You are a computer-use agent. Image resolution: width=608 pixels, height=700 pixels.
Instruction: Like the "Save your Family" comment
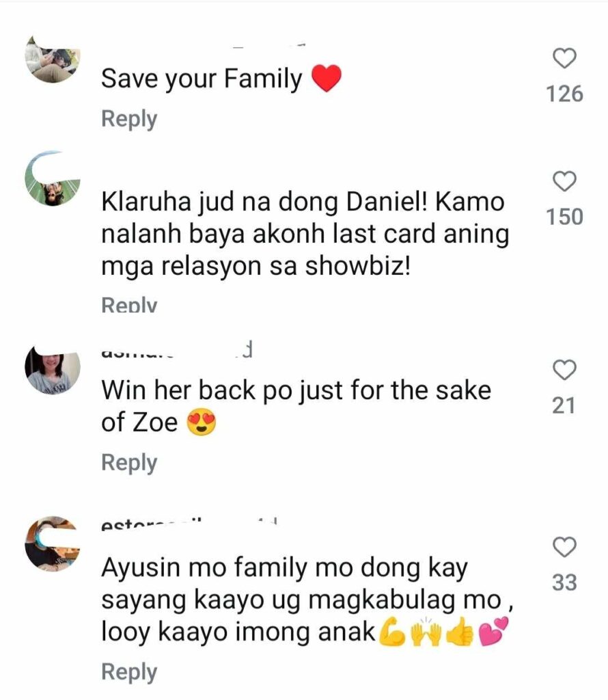[564, 59]
